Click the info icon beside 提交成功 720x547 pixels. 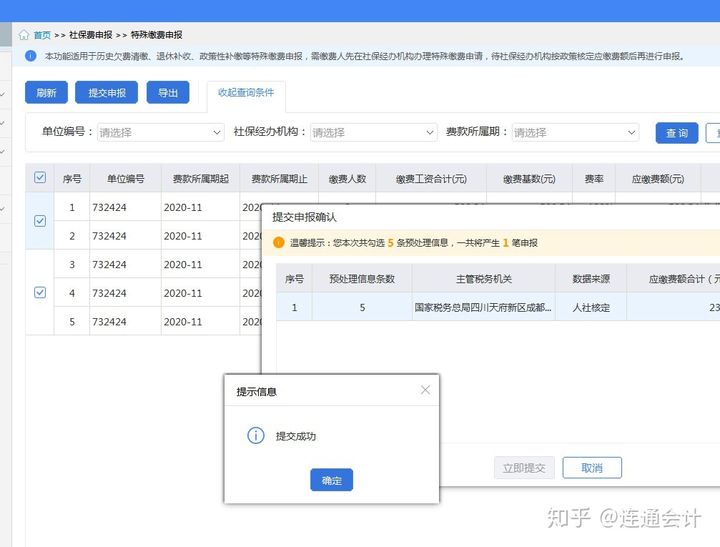pos(256,435)
